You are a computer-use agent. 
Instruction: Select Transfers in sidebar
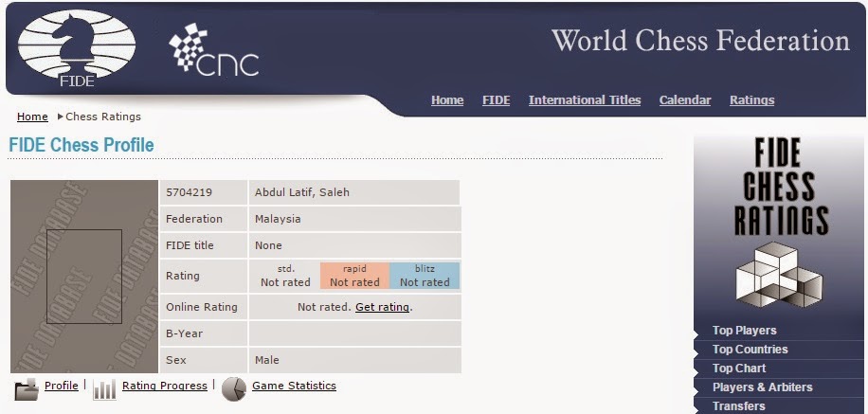click(x=738, y=405)
